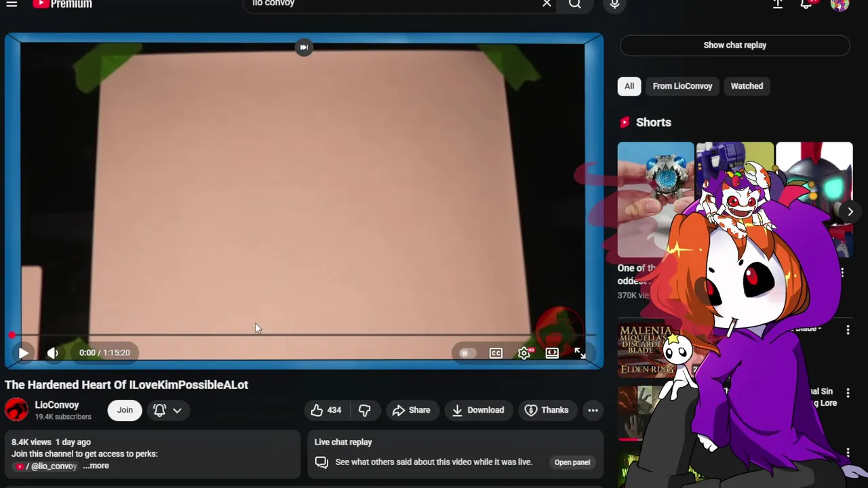Image resolution: width=868 pixels, height=488 pixels.
Task: Play the video
Action: click(x=24, y=353)
